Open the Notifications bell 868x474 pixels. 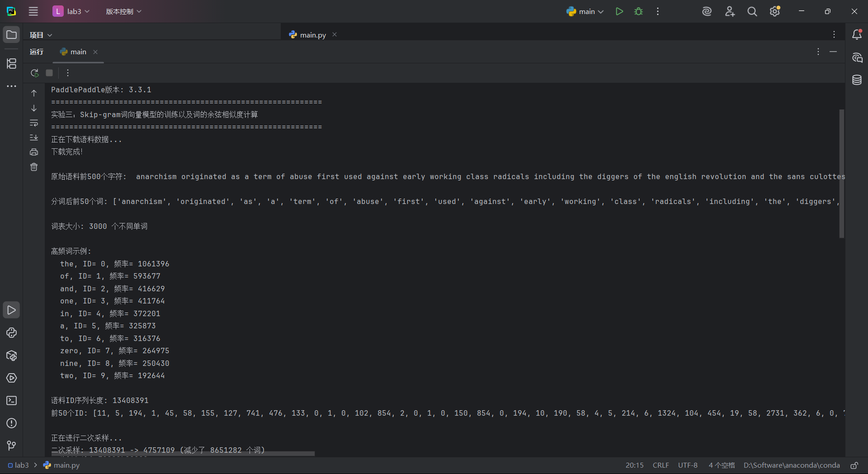(x=857, y=34)
